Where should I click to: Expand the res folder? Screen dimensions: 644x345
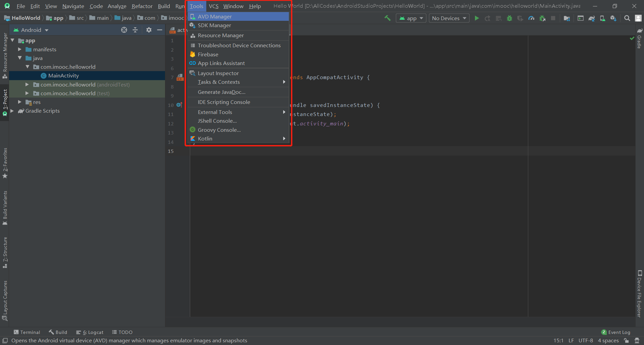(20, 102)
